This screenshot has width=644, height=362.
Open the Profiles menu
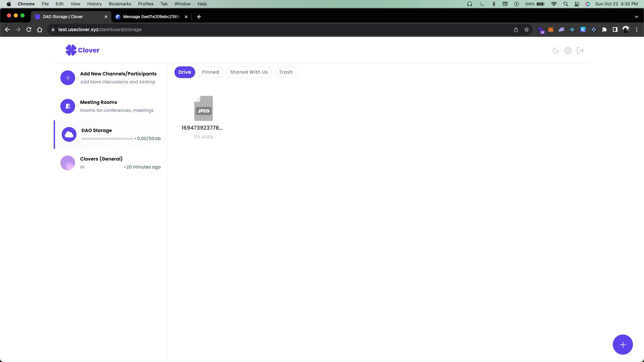coord(146,4)
